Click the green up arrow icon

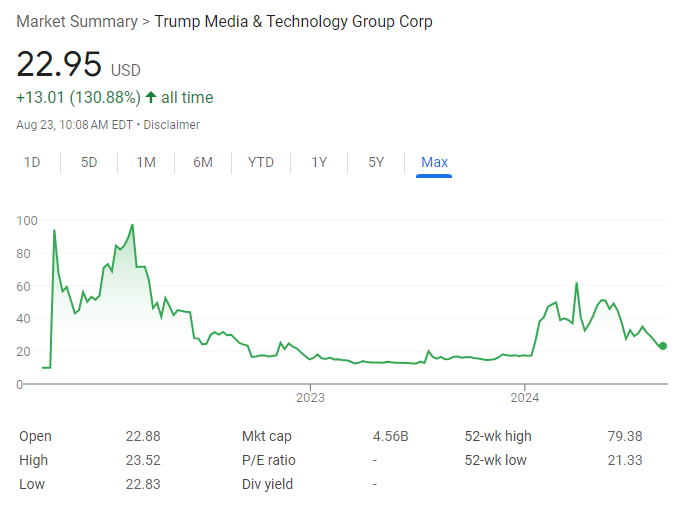click(x=151, y=98)
